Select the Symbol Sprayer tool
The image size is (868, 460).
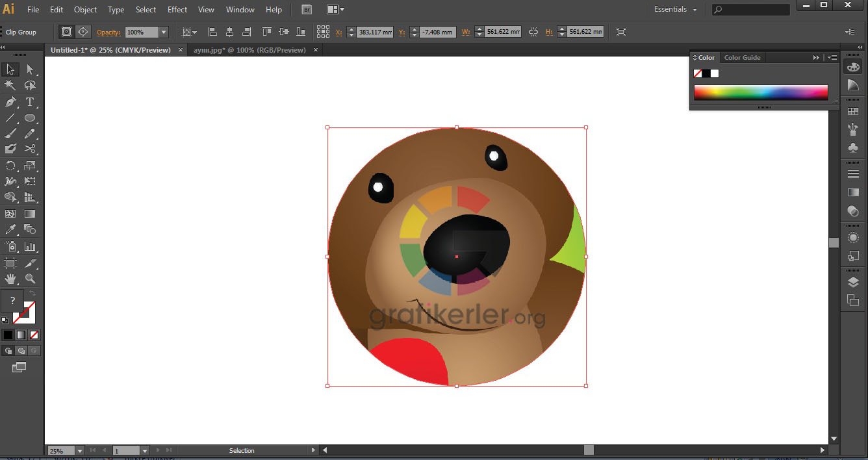[10, 246]
